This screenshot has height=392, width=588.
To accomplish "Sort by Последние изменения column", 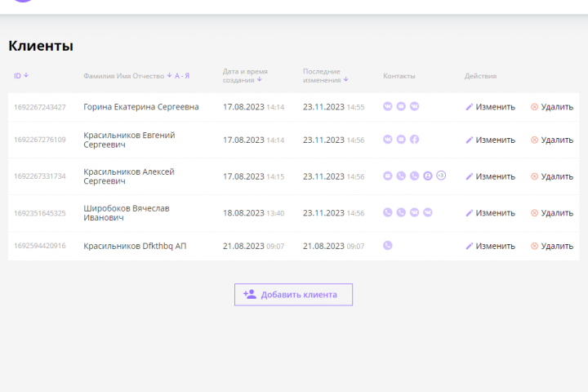I will point(326,76).
